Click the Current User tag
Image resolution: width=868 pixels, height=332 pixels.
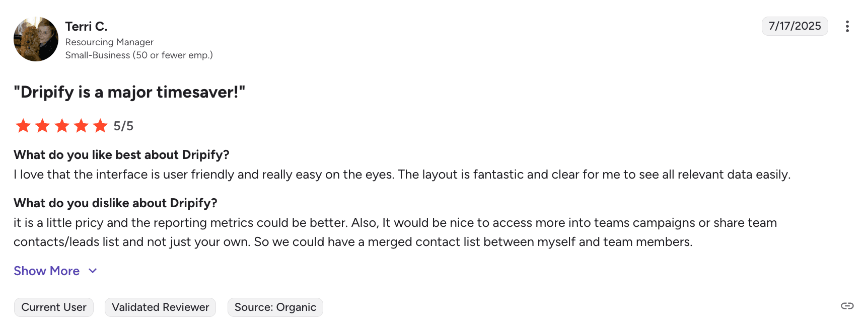tap(54, 307)
